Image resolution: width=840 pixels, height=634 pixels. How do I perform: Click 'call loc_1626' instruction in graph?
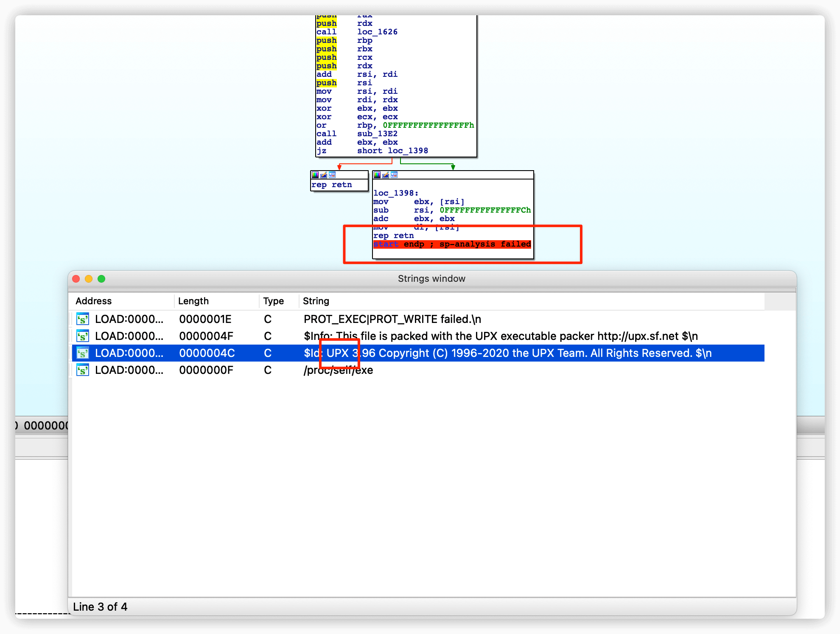click(x=357, y=32)
